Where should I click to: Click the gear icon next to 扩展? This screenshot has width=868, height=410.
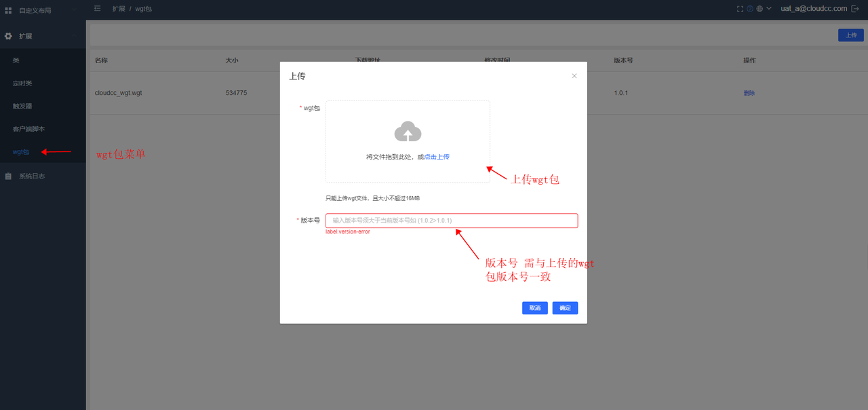click(x=9, y=36)
